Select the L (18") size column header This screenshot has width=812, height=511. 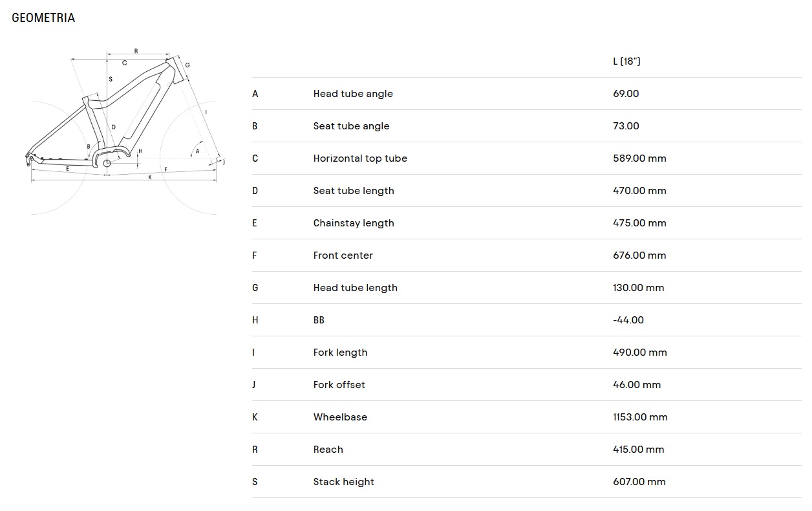(626, 61)
